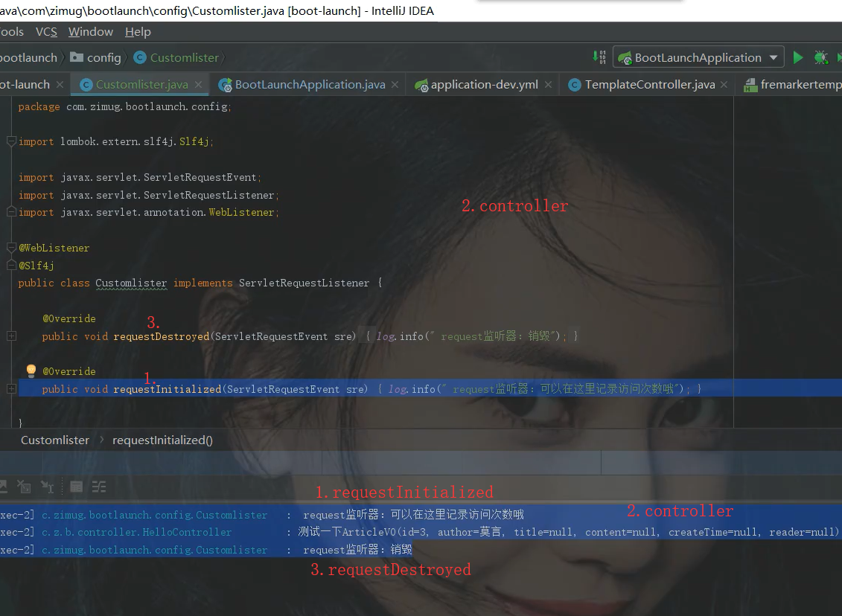Viewport: 842px width, 616px height.
Task: Click requestInitialized() in the bottom editor breadcrumb
Action: coord(162,440)
